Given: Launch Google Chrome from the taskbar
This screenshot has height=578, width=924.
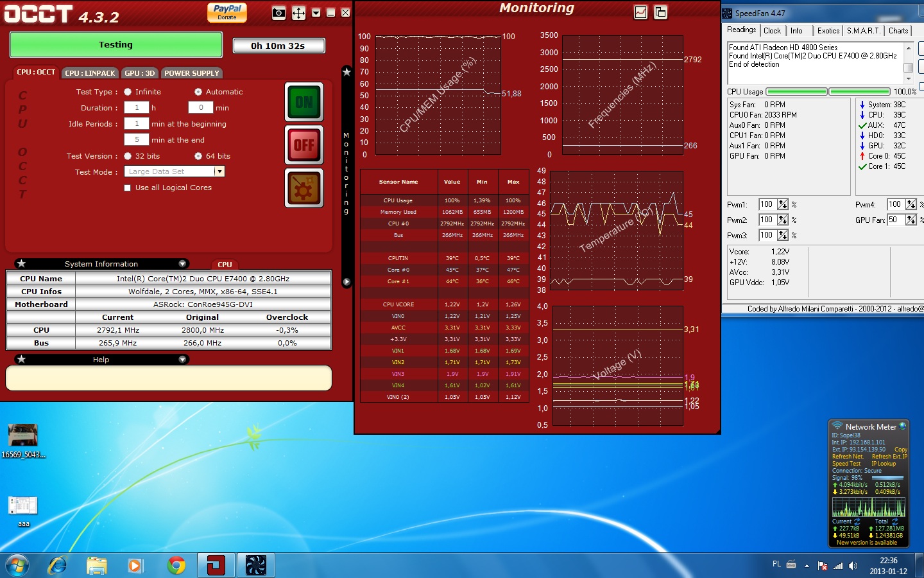Looking at the screenshot, I should point(176,565).
